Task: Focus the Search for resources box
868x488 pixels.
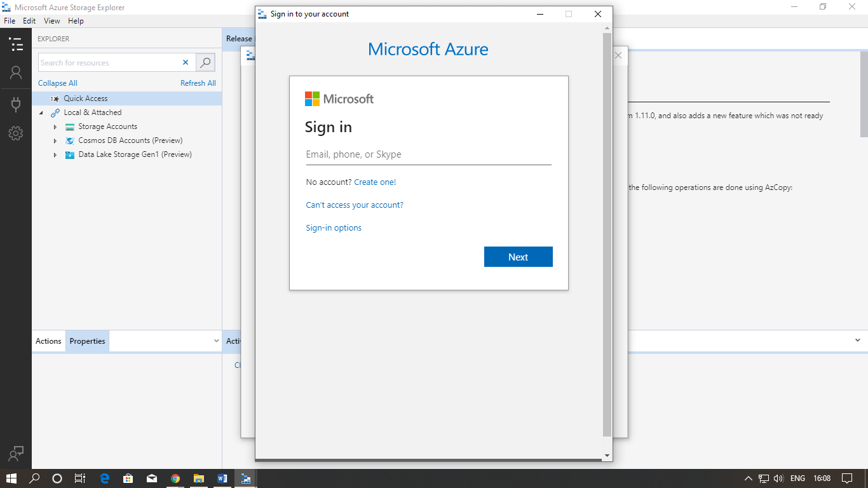Action: [x=109, y=62]
